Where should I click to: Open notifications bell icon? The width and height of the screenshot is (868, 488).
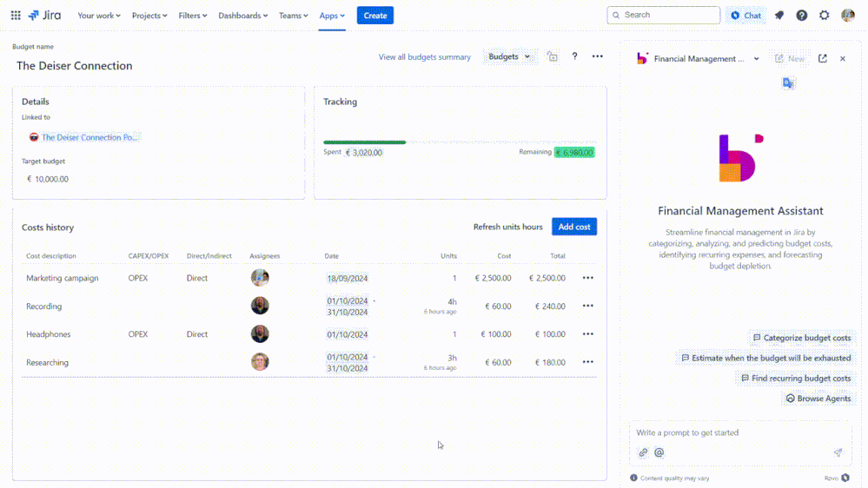coord(779,16)
